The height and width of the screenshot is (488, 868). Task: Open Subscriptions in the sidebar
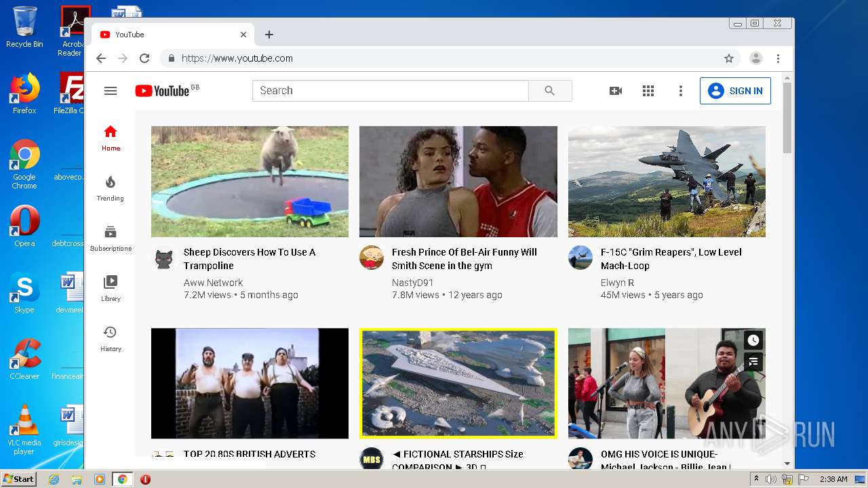[x=111, y=239]
